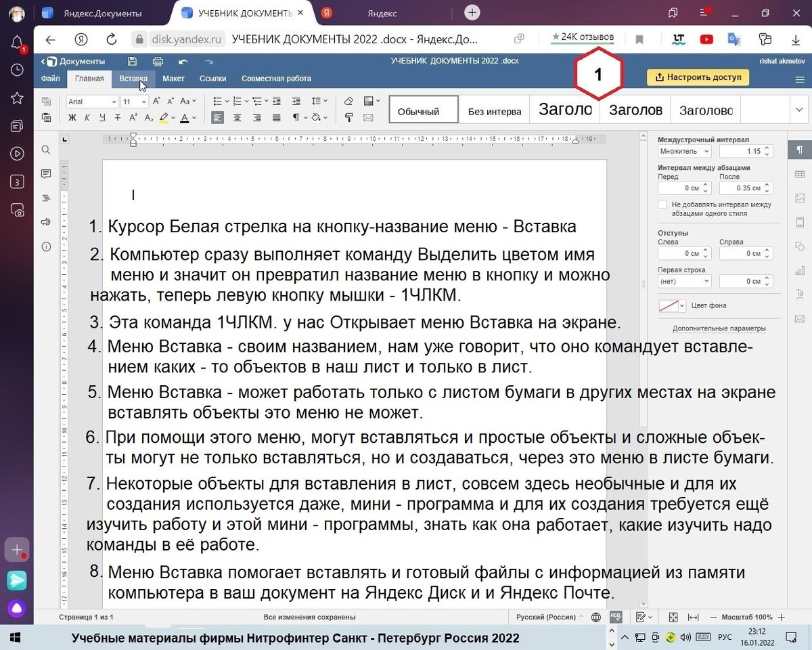The width and height of the screenshot is (812, 650).
Task: Save the document using the floppy disk icon
Action: tap(133, 62)
